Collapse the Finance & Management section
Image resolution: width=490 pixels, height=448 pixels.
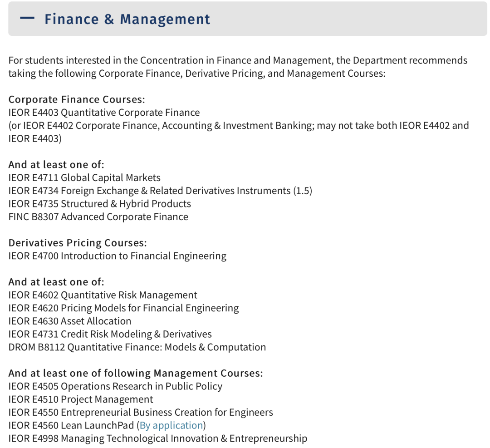pyautogui.click(x=248, y=19)
